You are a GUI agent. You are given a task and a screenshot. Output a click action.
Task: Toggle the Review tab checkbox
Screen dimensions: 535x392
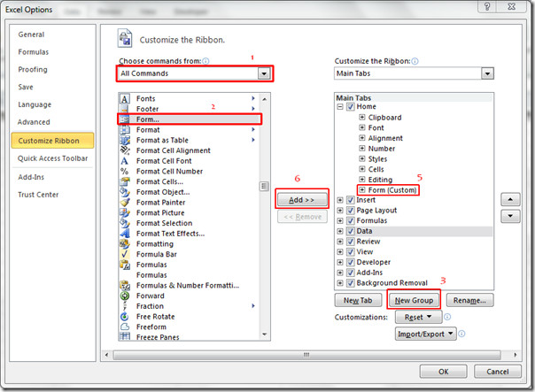pos(351,242)
